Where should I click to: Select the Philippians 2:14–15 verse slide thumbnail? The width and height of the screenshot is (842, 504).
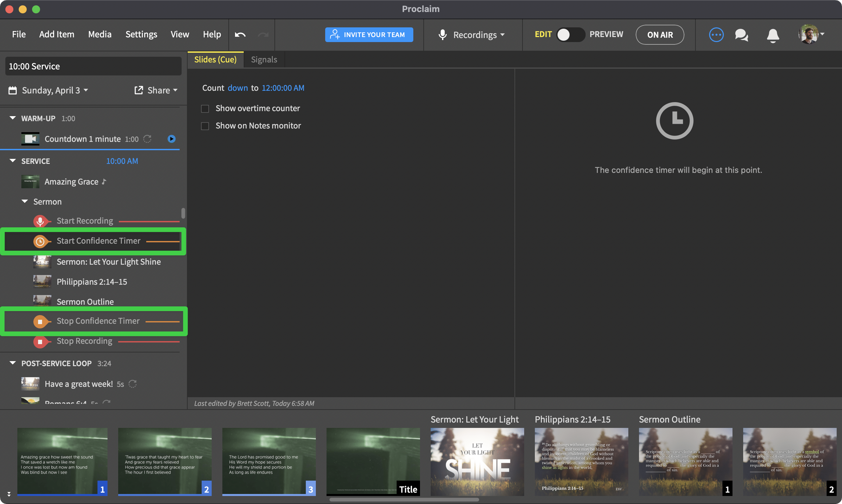pyautogui.click(x=581, y=462)
